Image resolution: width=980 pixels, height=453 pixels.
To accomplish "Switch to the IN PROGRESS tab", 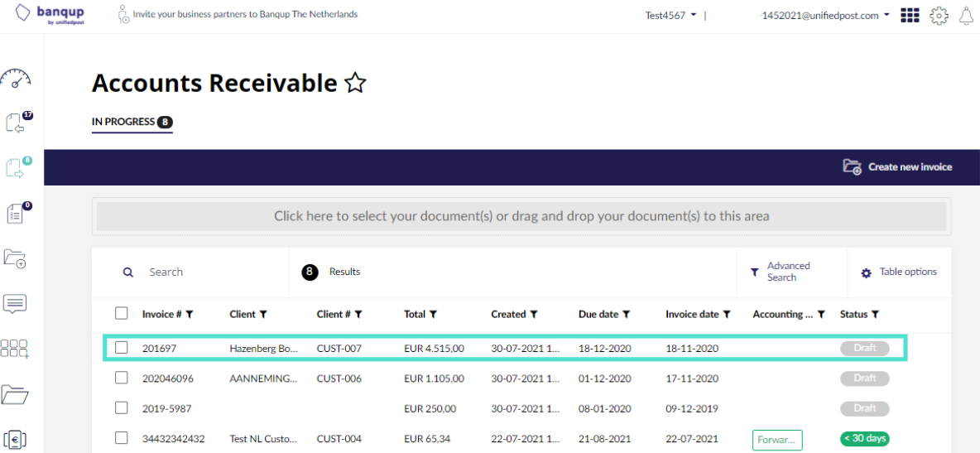I will click(x=132, y=122).
